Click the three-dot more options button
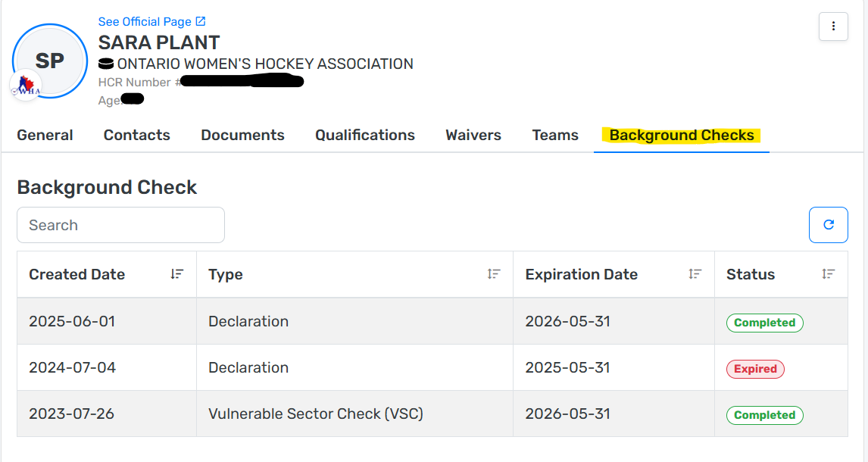The height and width of the screenshot is (462, 868). pos(833,27)
